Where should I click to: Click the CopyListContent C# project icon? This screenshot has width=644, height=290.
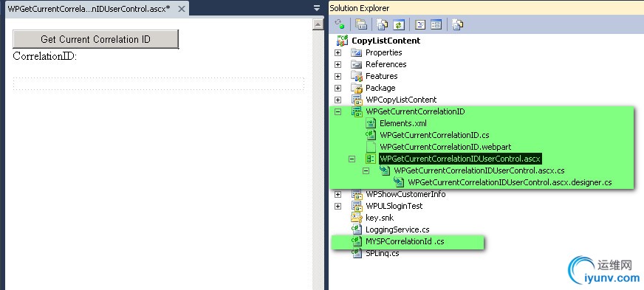click(342, 41)
